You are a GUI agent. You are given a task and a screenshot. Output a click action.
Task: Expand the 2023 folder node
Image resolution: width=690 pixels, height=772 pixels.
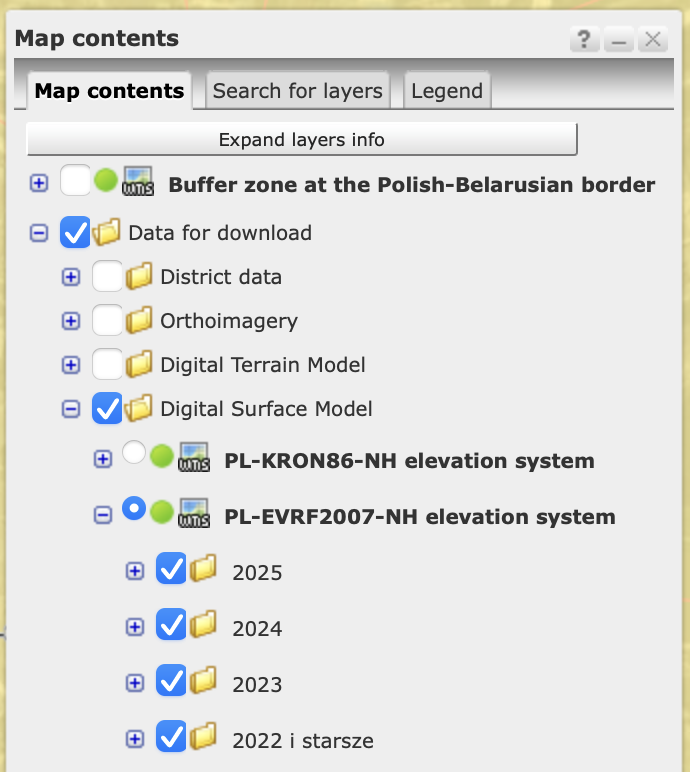pyautogui.click(x=135, y=683)
